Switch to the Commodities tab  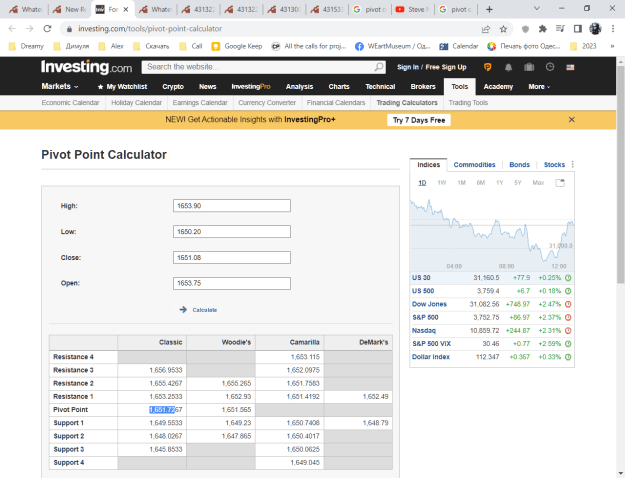(x=474, y=165)
